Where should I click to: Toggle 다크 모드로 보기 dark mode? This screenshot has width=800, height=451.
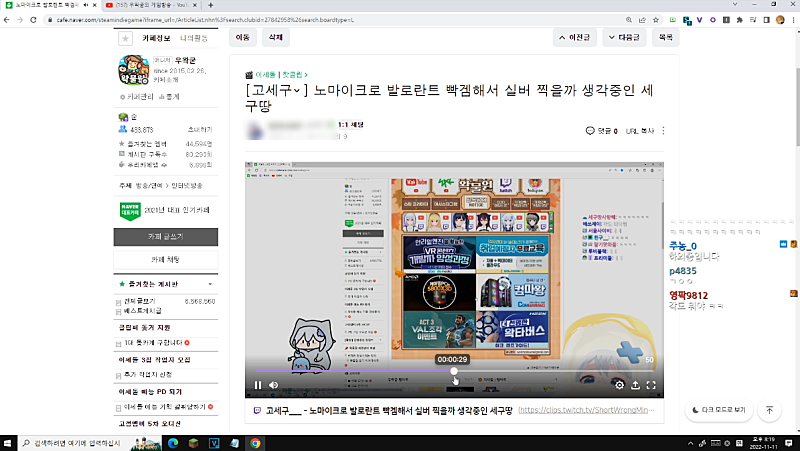click(x=718, y=410)
